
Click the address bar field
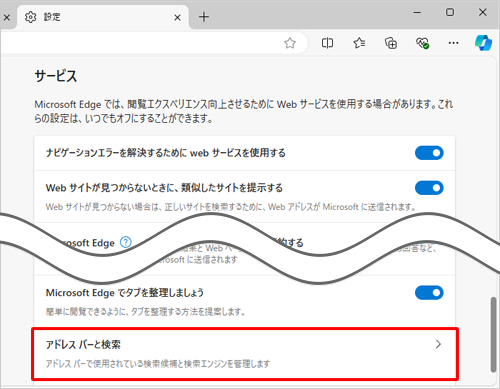(x=153, y=43)
